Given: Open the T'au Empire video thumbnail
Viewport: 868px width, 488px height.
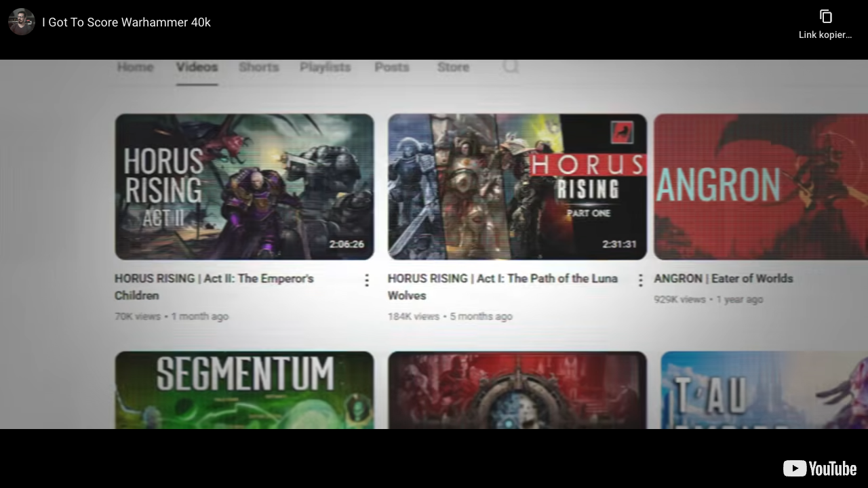Looking at the screenshot, I should coord(764,390).
